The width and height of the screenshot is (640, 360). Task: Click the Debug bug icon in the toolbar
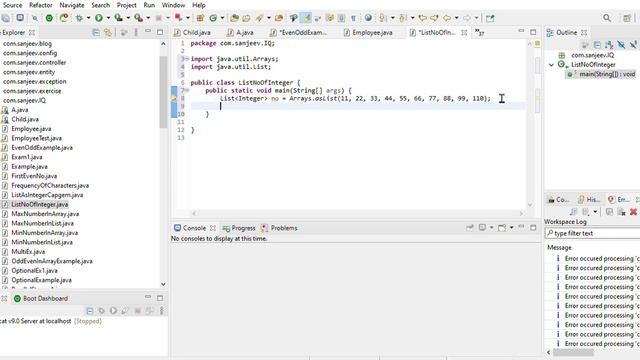pyautogui.click(x=79, y=18)
